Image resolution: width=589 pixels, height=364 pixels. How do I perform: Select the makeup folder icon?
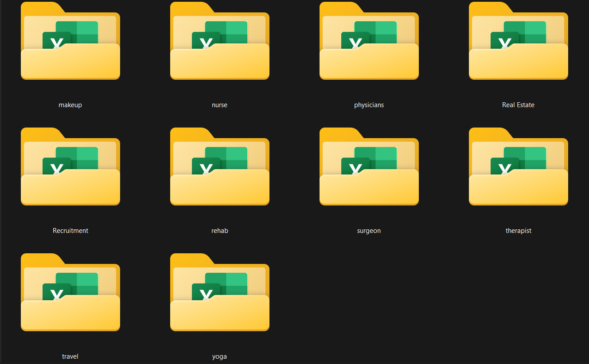pyautogui.click(x=70, y=41)
